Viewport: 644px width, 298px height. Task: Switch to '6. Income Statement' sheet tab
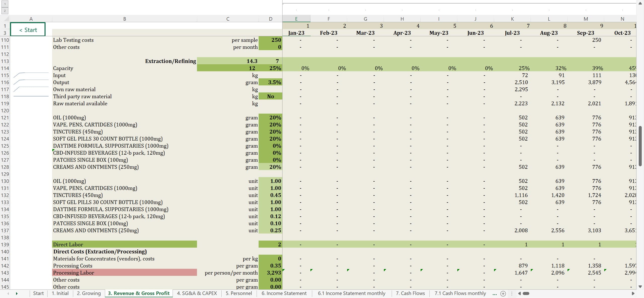[284, 293]
